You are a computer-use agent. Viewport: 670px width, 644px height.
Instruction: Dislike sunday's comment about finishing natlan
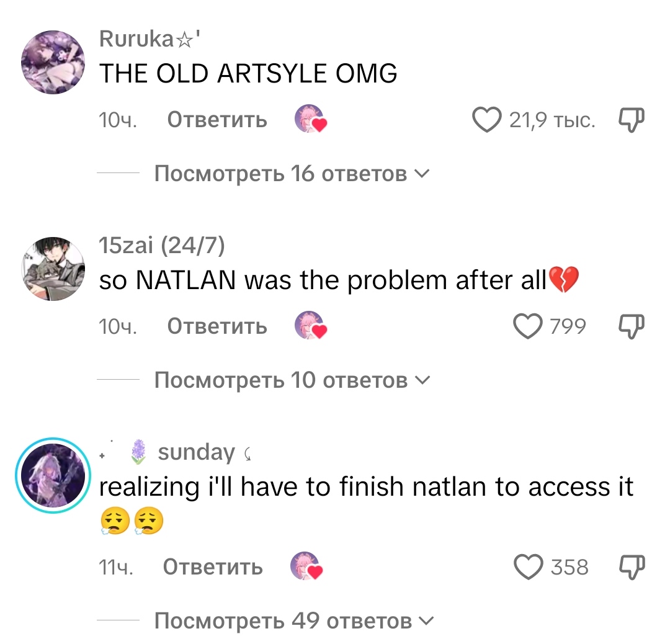[x=632, y=567]
